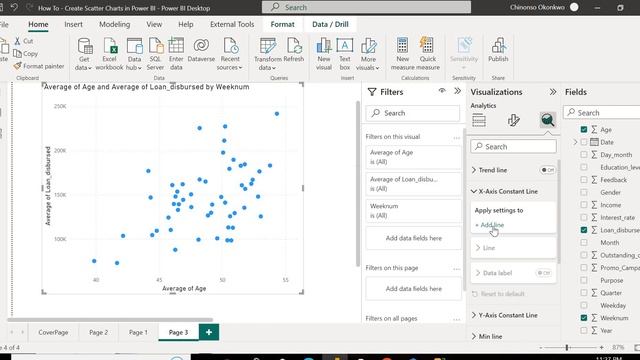Launch Transform data editor
The width and height of the screenshot is (640, 360).
[x=267, y=54]
